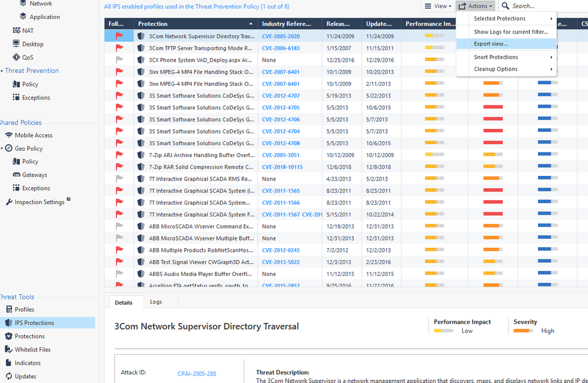This screenshot has width=588, height=383.
Task: Collapse the Geo Policy tree node
Action: pos(2,148)
